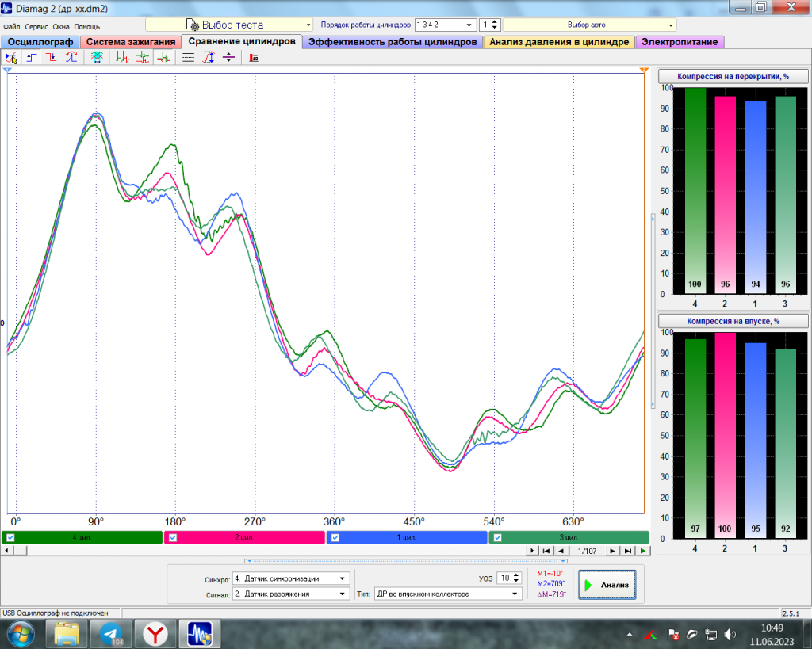Click the cyan filter waveform icon

click(97, 57)
